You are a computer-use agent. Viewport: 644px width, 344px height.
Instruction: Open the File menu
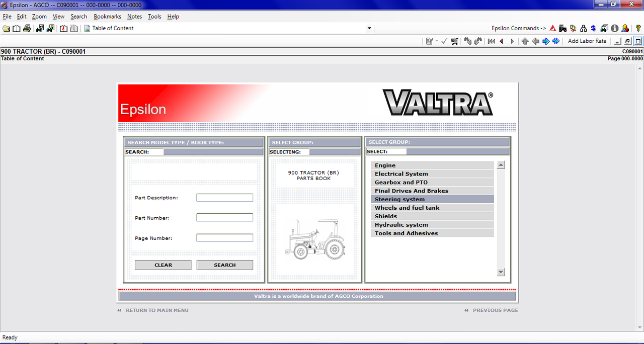click(x=7, y=17)
